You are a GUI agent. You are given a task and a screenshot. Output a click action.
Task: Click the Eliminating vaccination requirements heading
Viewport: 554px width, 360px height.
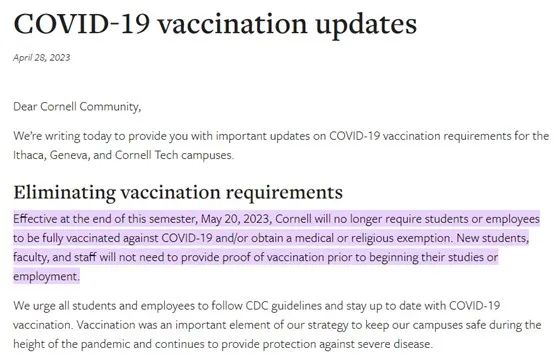[x=178, y=193]
